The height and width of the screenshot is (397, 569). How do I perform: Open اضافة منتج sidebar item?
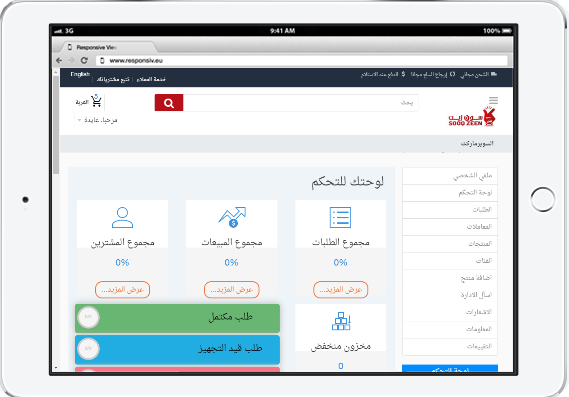pos(450,278)
